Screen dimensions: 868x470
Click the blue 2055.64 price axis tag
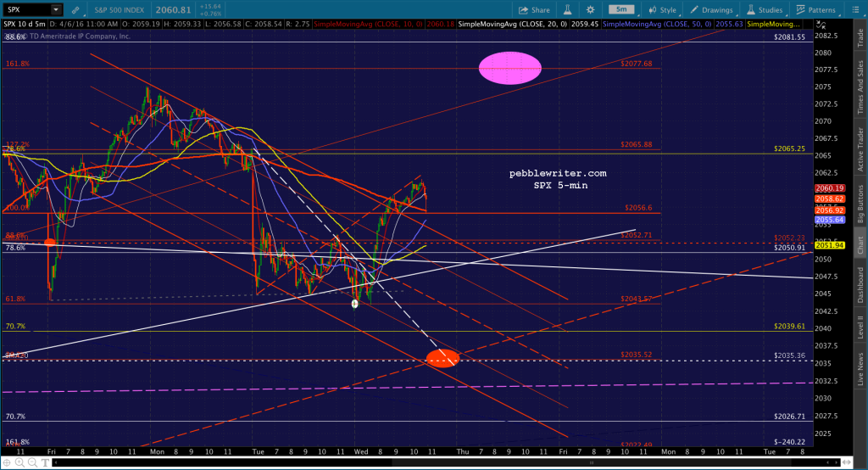coord(829,220)
